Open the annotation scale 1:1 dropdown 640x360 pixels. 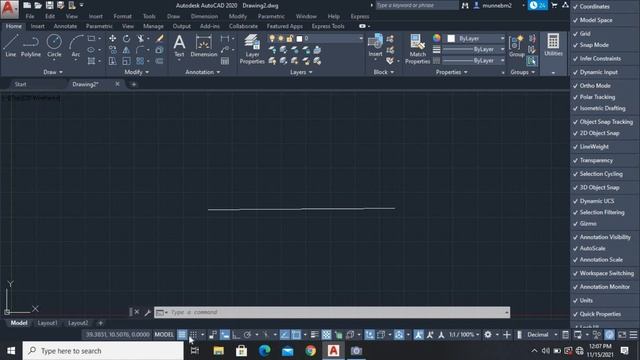click(464, 335)
